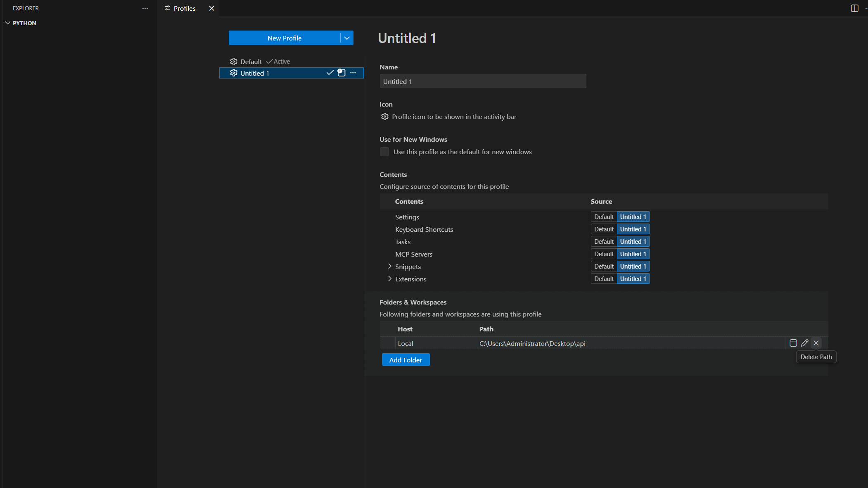Delete the Desktop\api folder path
This screenshot has width=868, height=488.
[x=816, y=343]
